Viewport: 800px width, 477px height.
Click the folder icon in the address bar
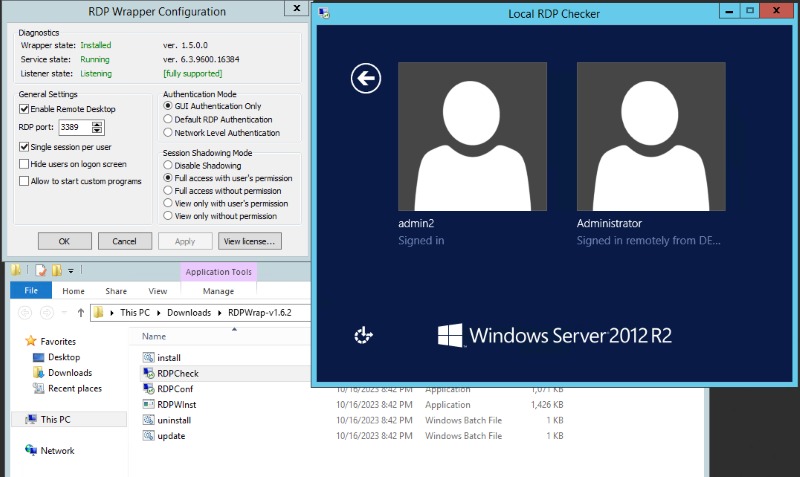[98, 312]
